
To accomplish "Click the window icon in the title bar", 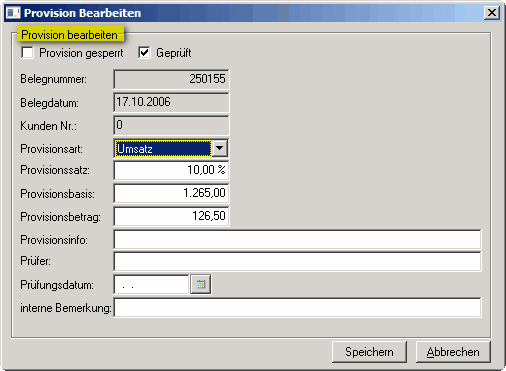I will 13,13.
